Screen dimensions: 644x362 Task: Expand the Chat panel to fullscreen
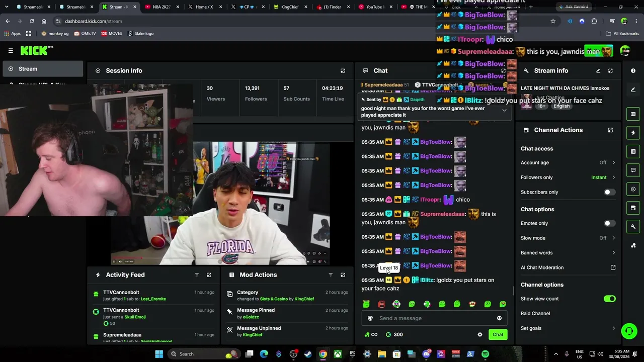click(x=503, y=71)
